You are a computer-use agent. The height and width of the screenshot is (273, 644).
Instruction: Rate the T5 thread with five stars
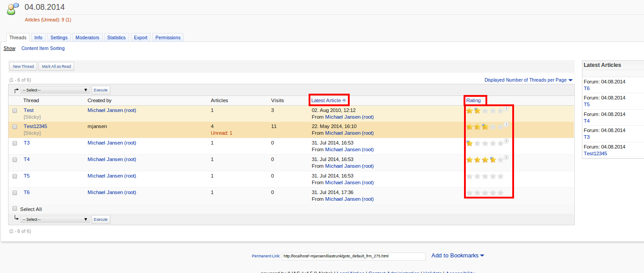(x=500, y=176)
